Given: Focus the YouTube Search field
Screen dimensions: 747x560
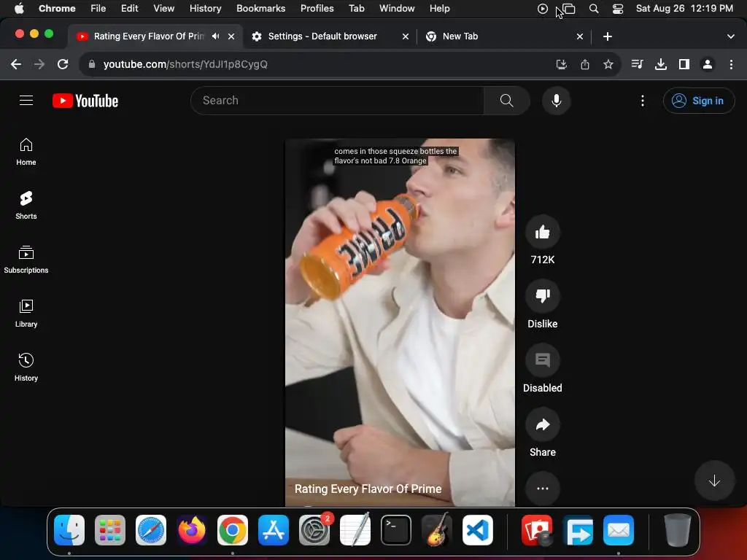Looking at the screenshot, I should point(337,101).
